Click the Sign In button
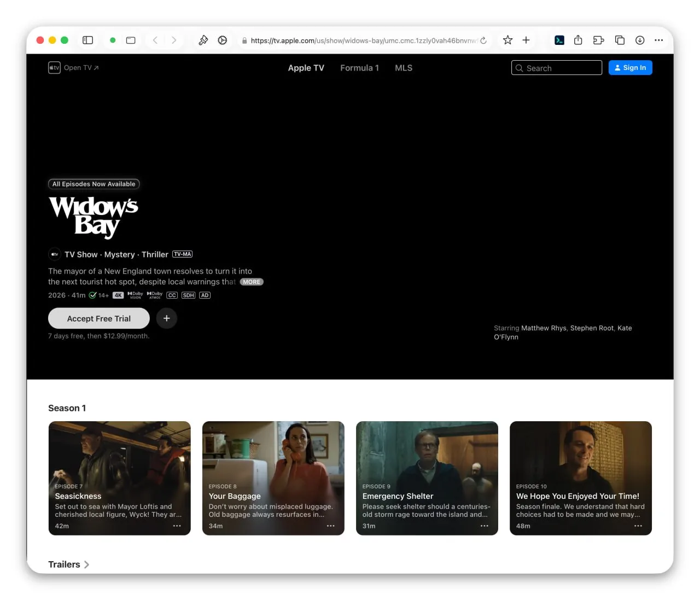 [x=631, y=68]
